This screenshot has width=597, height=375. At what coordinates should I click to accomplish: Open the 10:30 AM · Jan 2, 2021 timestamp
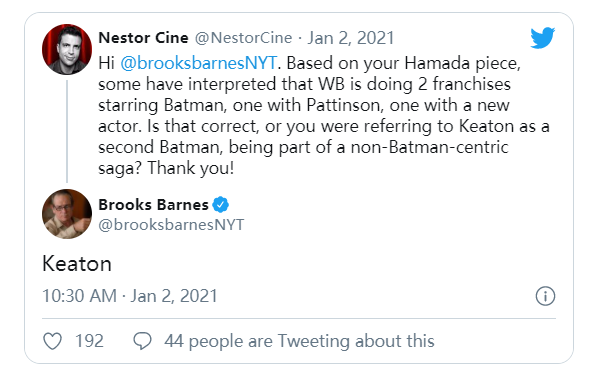click(130, 296)
